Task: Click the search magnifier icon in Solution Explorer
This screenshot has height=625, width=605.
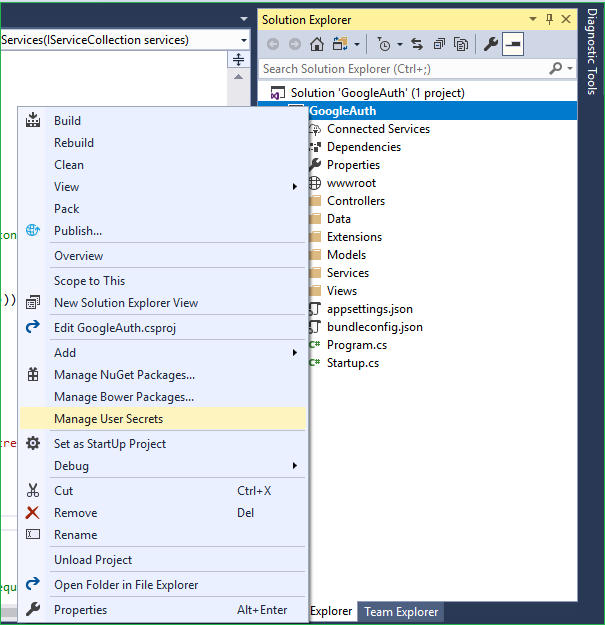Action: [556, 69]
